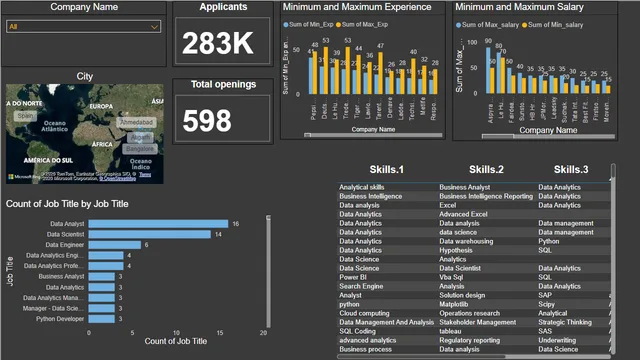
Task: Click the Cloud computing cell
Action: (x=364, y=313)
